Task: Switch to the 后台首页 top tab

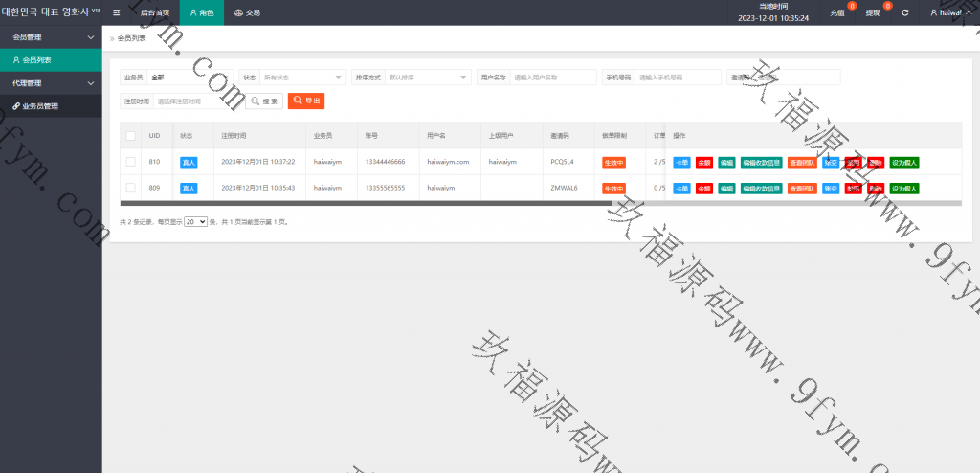Action: pos(155,13)
